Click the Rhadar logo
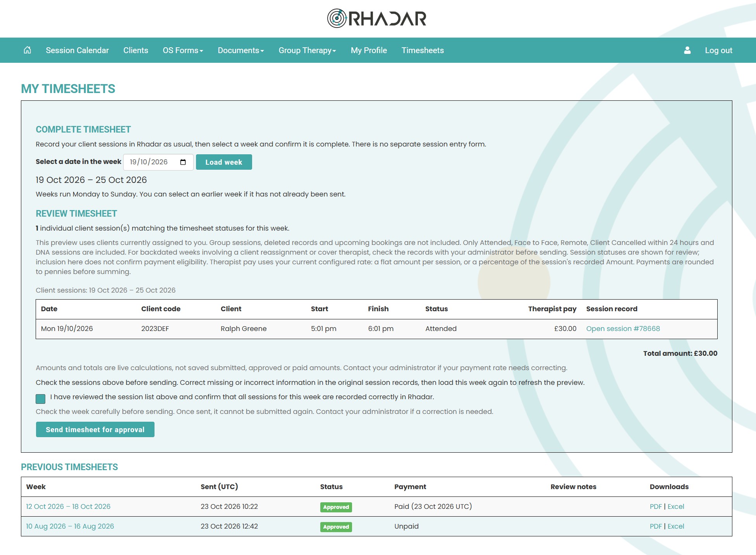Image resolution: width=756 pixels, height=555 pixels. click(377, 18)
